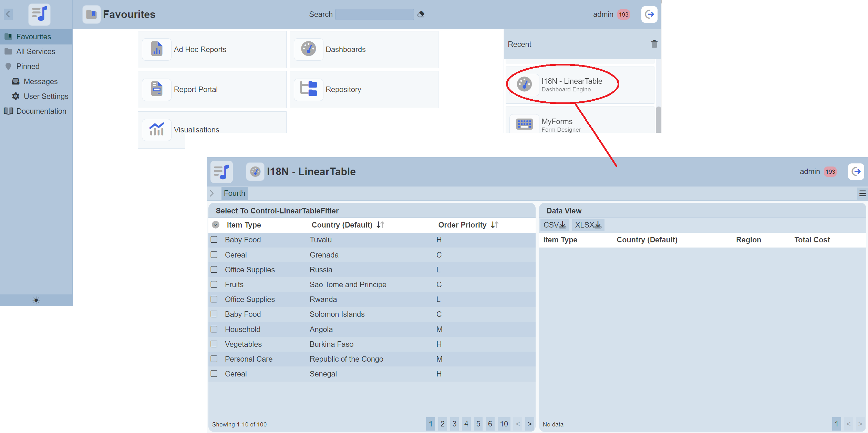Screen dimensions: 868x433
Task: Check the Tuvalu Baby Food row checkbox
Action: click(x=214, y=240)
